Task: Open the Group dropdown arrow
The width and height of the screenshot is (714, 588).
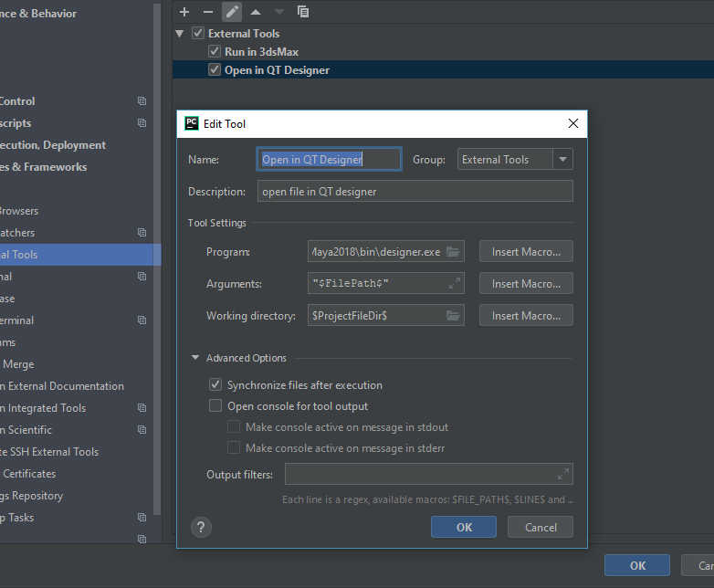Action: point(562,160)
